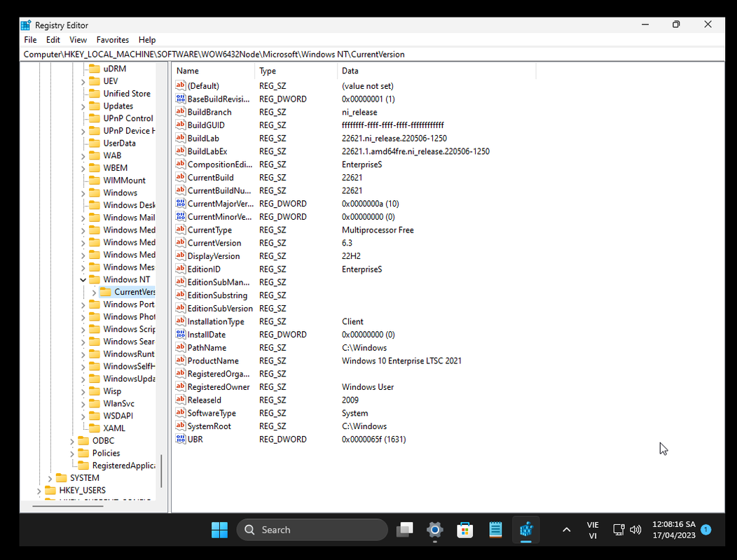Expand the CurrentVersion tree node

(94, 292)
